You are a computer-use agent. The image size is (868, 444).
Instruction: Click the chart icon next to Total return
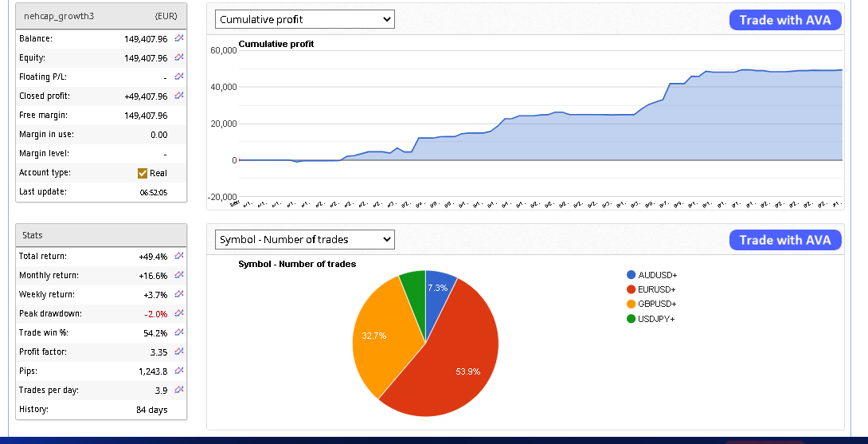coord(179,256)
